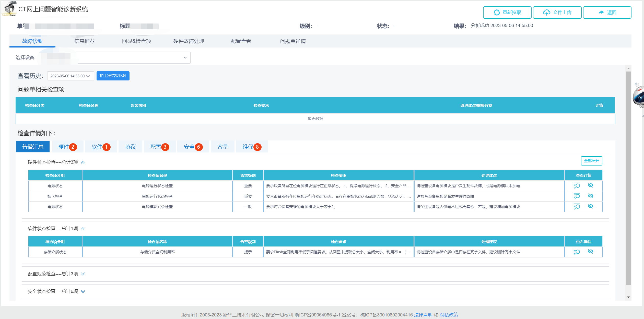Expand the 配置规范检查 section

[83, 274]
